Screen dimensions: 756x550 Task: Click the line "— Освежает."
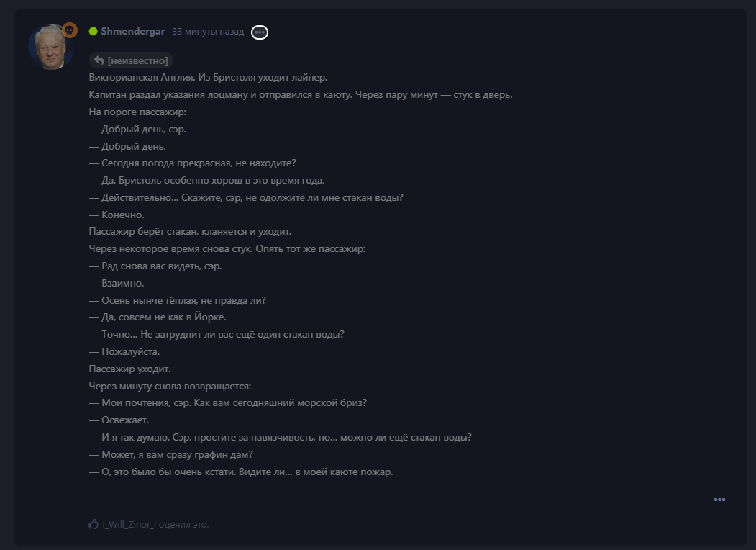pyautogui.click(x=119, y=420)
